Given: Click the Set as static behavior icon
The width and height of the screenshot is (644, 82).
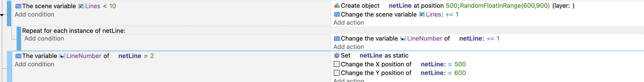Looking at the screenshot, I should point(337,55).
